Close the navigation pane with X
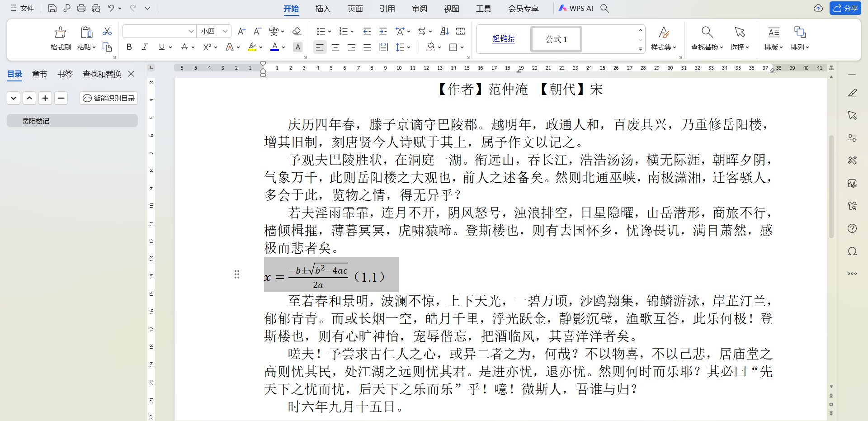868x421 pixels. click(x=131, y=74)
